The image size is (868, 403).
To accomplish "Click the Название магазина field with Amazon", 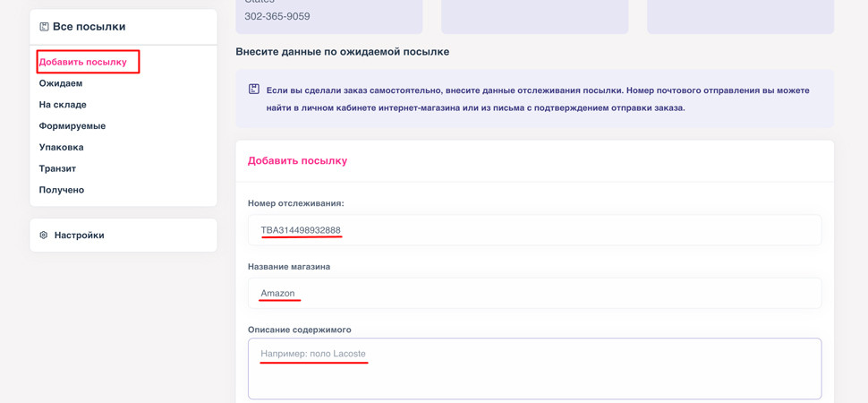I will click(535, 293).
